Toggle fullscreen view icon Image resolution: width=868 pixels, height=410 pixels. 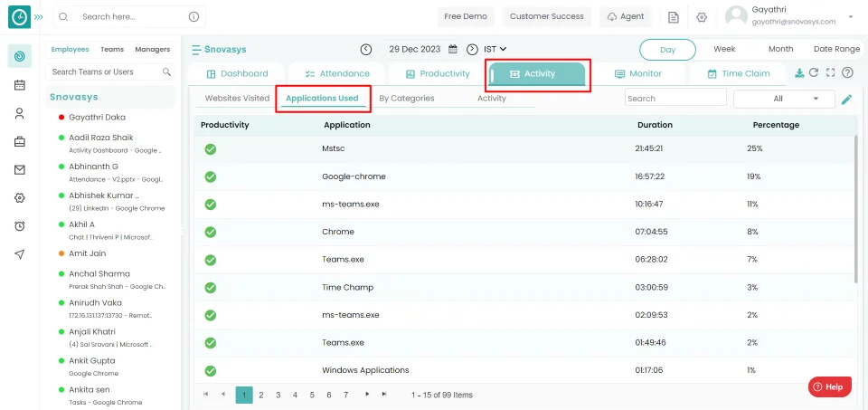(x=830, y=72)
